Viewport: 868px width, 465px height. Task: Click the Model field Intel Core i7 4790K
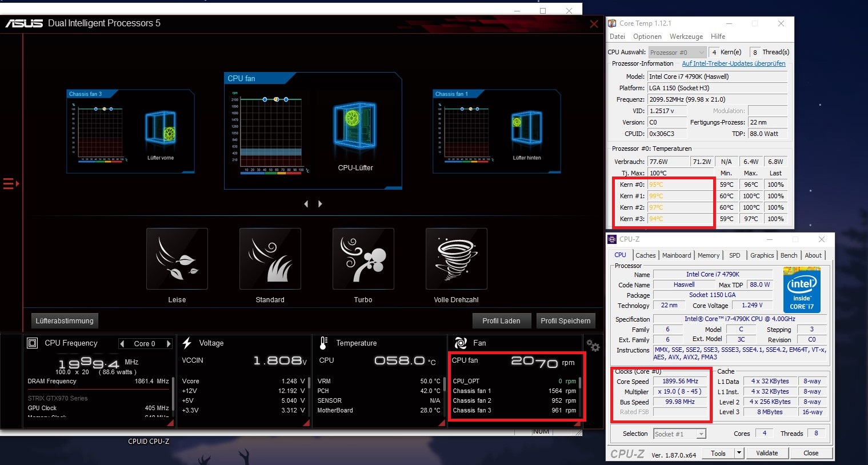(x=717, y=77)
